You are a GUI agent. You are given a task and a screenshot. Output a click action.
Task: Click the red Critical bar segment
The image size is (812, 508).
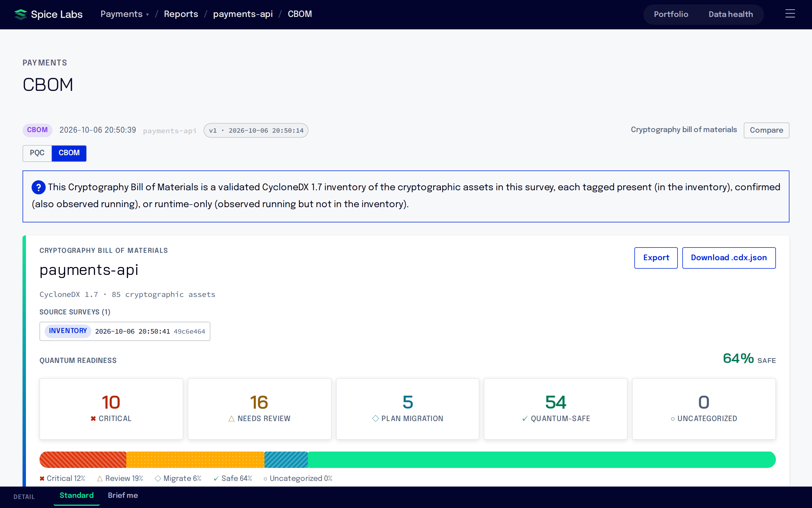point(83,460)
